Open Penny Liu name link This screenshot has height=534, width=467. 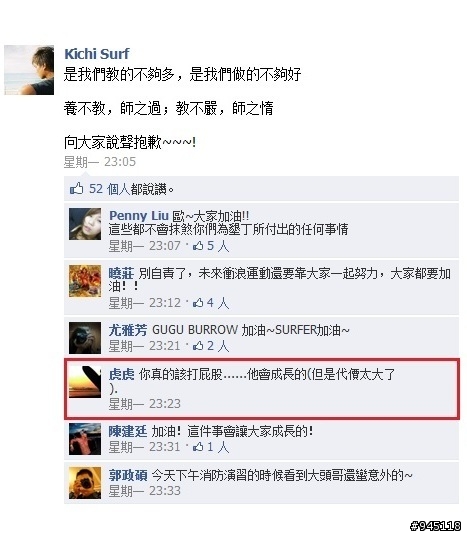[x=139, y=216]
